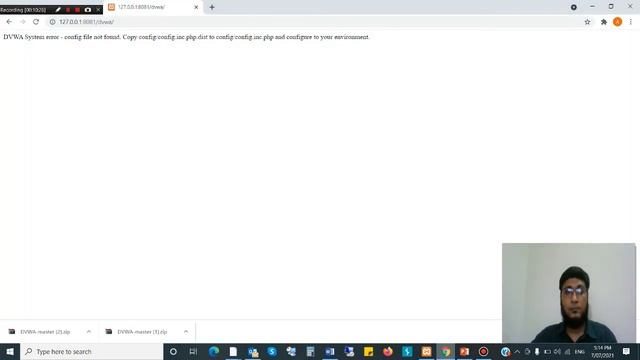The image size is (640, 360).
Task: Switch to Microsoft Word on taskbar
Action: pos(330,351)
